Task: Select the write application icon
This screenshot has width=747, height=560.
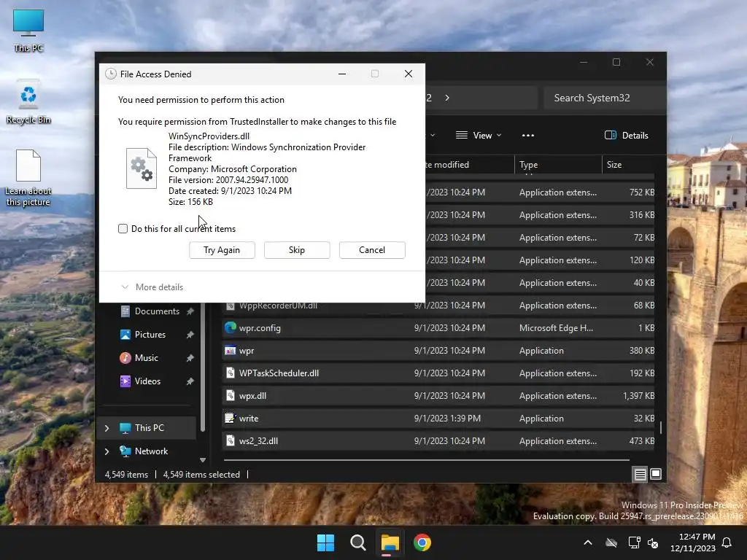Action: (x=230, y=418)
